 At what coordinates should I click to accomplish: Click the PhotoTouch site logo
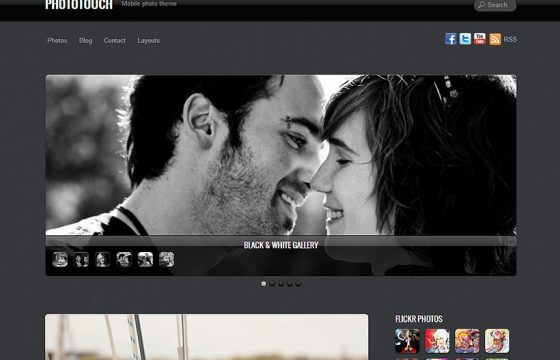click(x=79, y=5)
